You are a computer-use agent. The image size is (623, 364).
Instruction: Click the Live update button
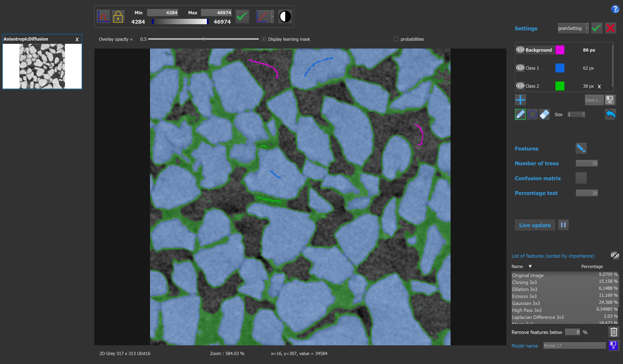(535, 225)
